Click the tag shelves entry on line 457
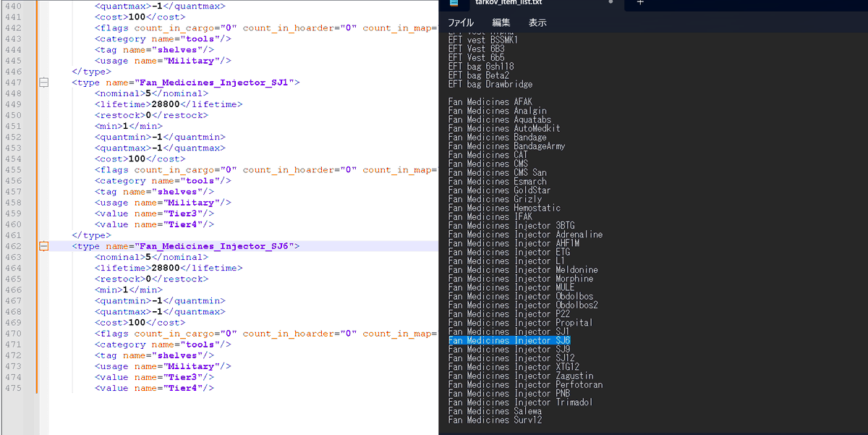 click(154, 192)
